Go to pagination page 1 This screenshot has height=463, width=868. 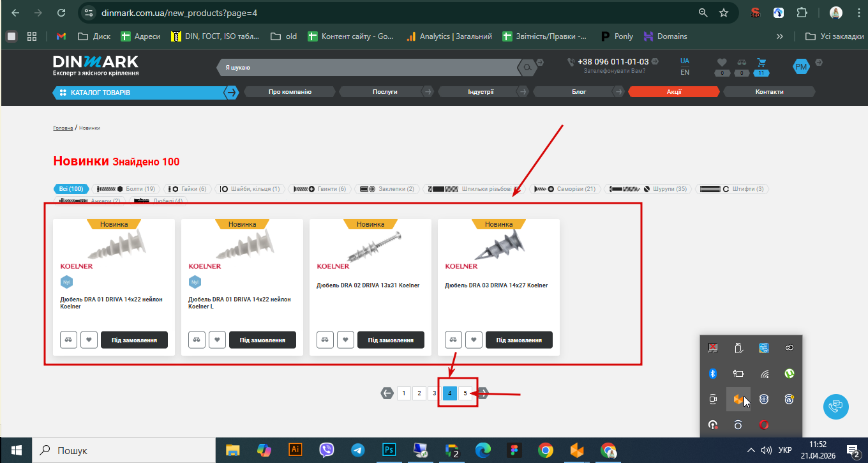tap(403, 393)
